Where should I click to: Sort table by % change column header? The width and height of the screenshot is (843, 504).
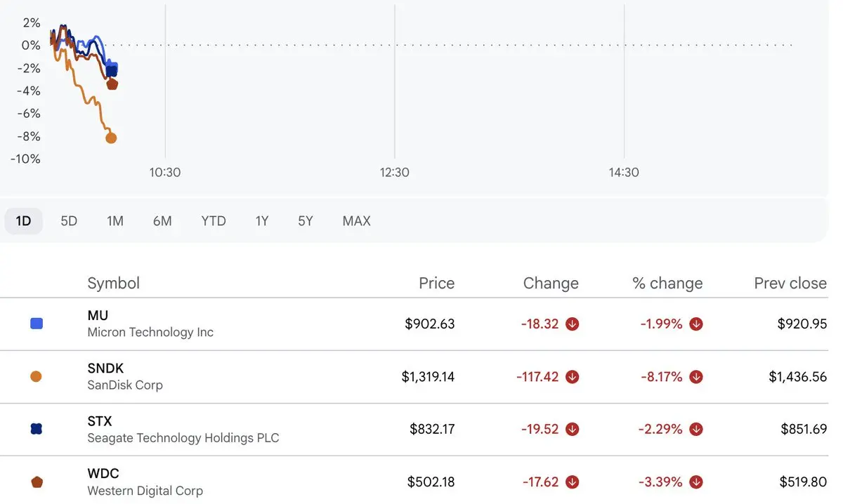pyautogui.click(x=667, y=283)
